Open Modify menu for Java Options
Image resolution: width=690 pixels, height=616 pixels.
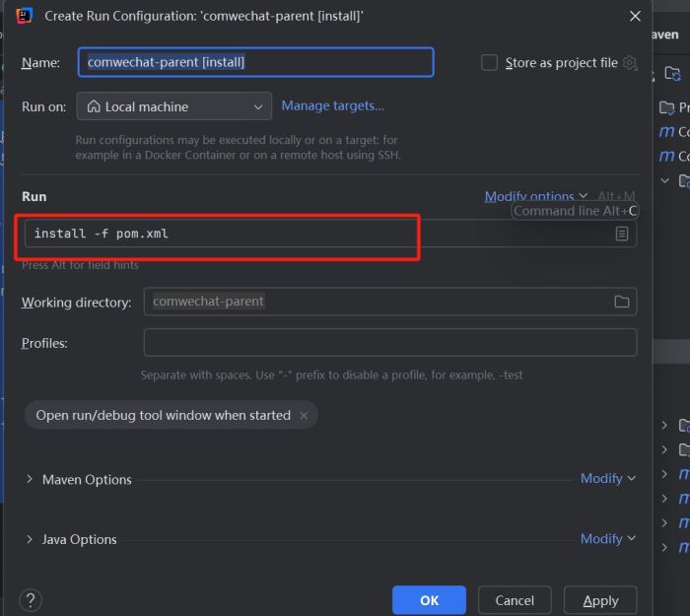click(607, 538)
